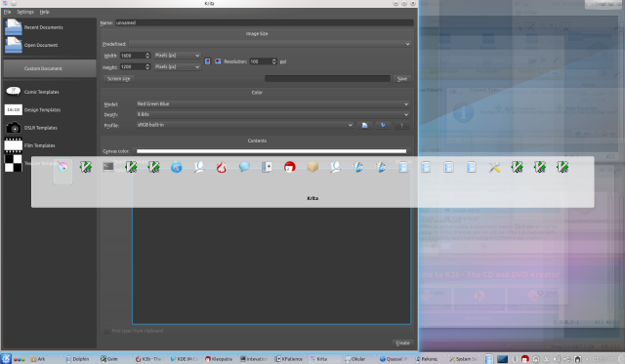Click the Height spinbox arrows

[147, 66]
